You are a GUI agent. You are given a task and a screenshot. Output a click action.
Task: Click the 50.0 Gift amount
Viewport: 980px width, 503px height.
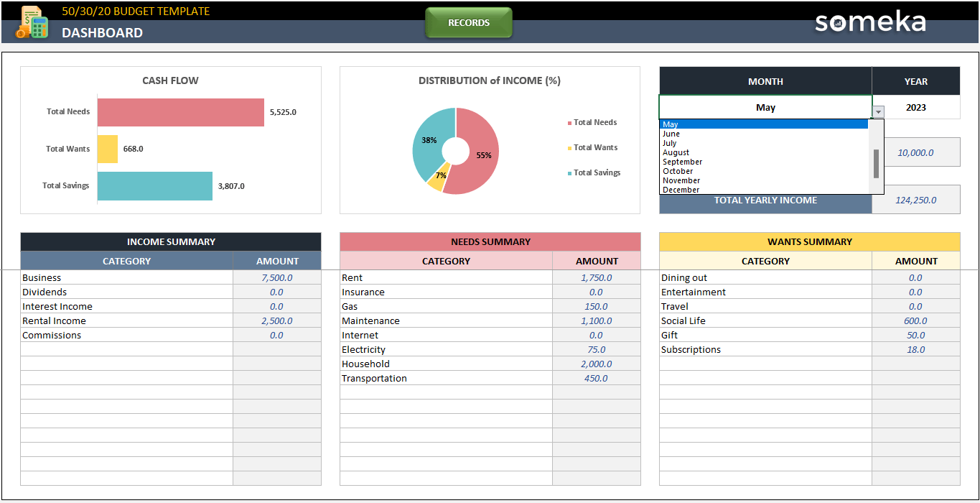[916, 335]
